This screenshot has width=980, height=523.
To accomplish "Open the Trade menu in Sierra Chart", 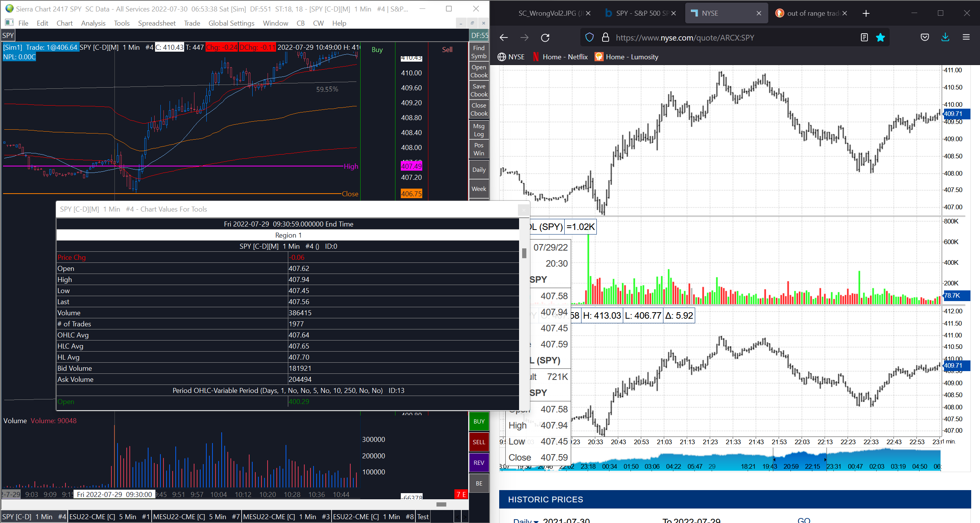I will (192, 23).
